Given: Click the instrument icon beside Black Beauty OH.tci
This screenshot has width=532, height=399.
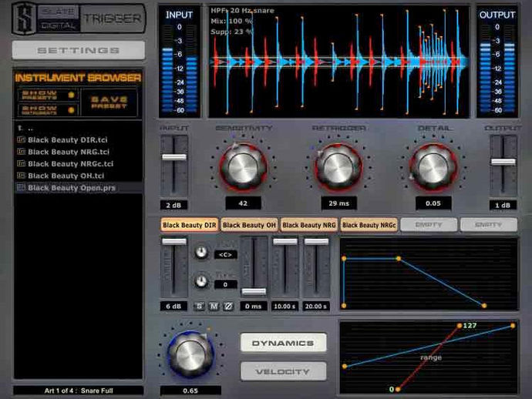Looking at the screenshot, I should click(x=21, y=176).
